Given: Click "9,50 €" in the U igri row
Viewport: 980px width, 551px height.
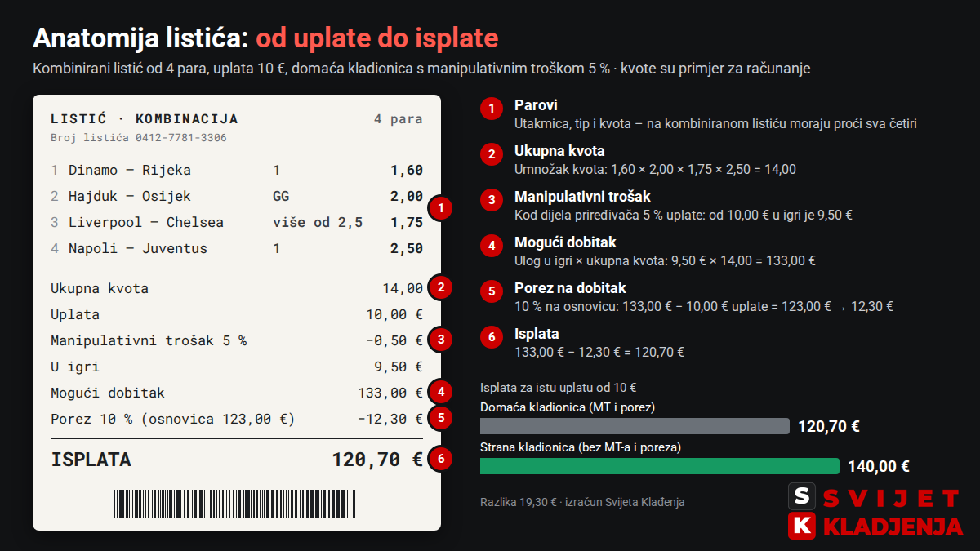Looking at the screenshot, I should pos(399,367).
